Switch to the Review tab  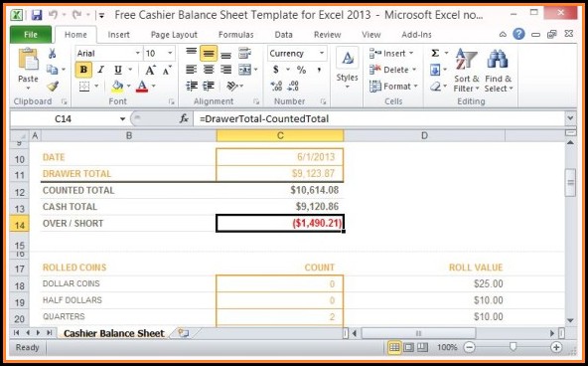coord(328,35)
